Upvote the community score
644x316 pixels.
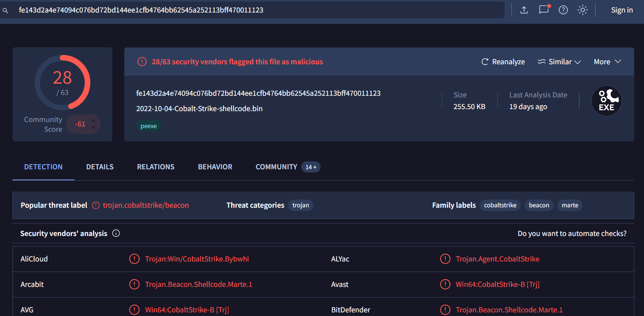pyautogui.click(x=93, y=120)
